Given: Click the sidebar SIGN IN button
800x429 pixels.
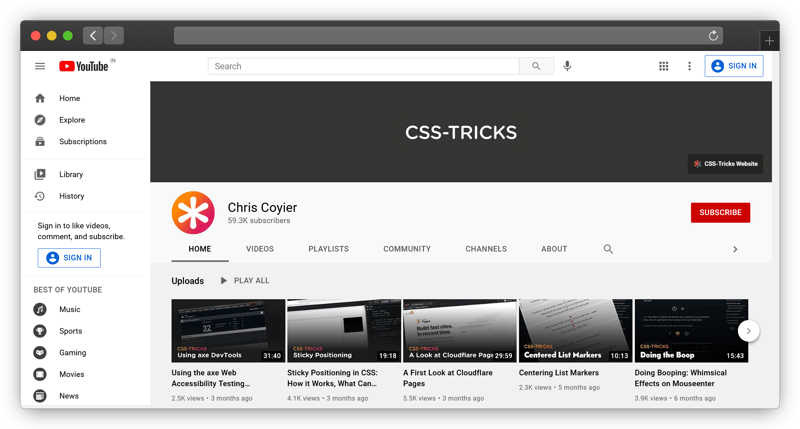Looking at the screenshot, I should coord(69,258).
